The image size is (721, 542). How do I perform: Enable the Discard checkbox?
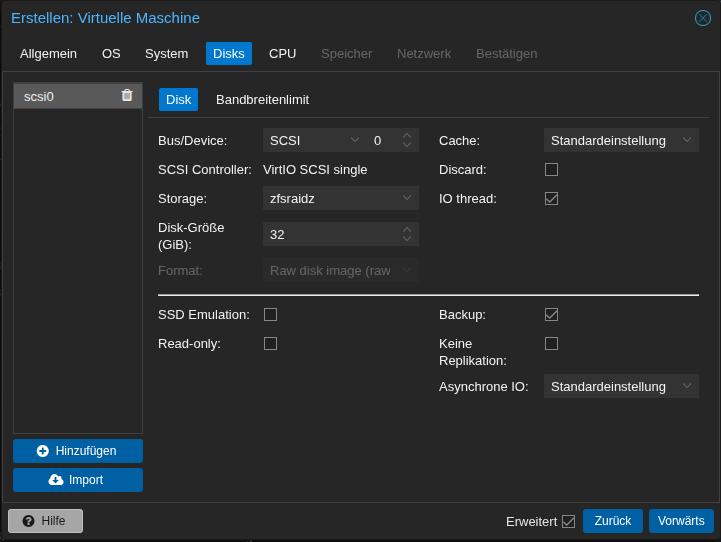coord(551,170)
